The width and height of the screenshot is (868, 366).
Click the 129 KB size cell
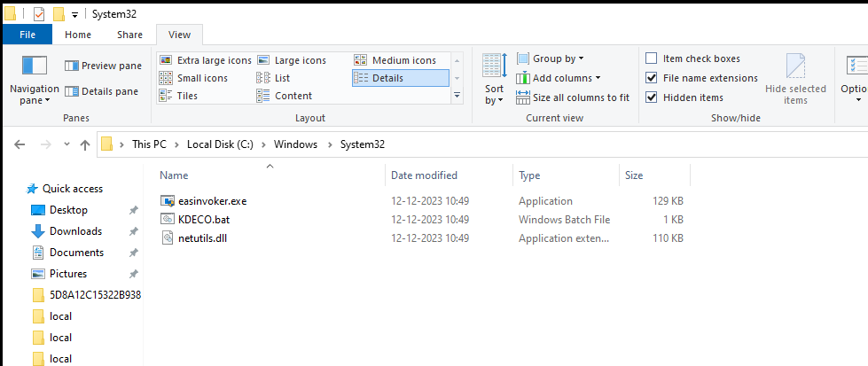[669, 201]
